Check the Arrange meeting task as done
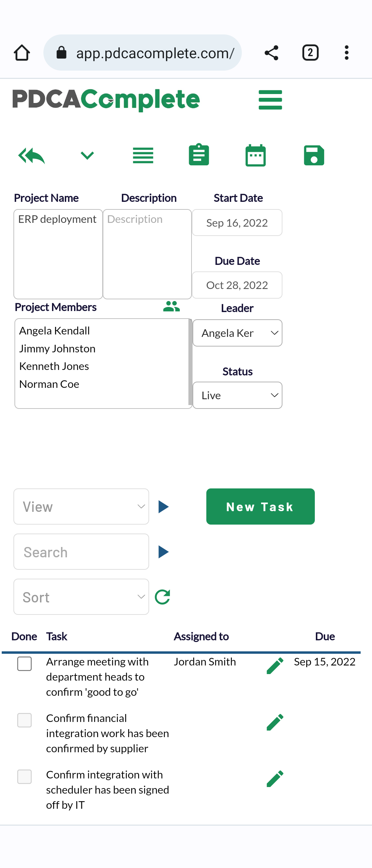The width and height of the screenshot is (372, 868). (24, 663)
